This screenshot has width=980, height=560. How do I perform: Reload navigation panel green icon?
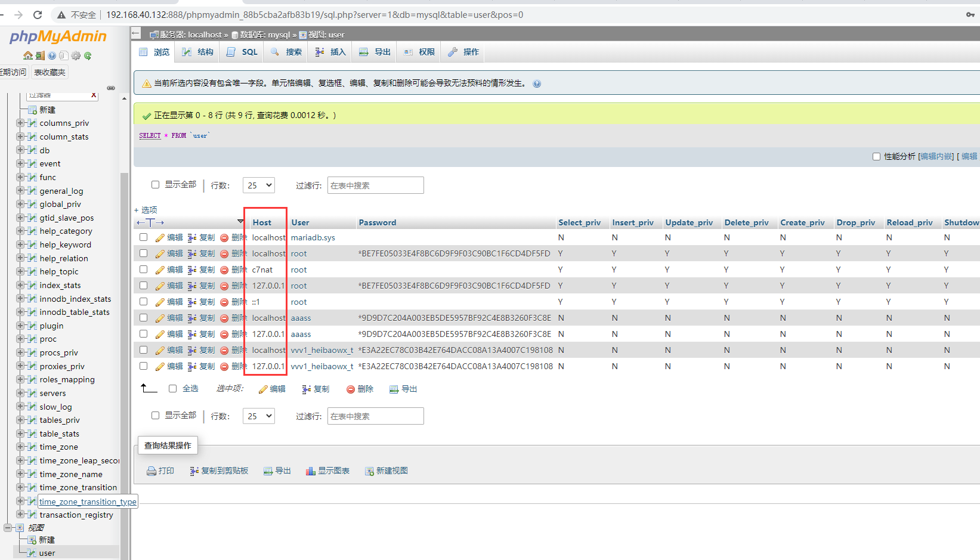(x=88, y=55)
